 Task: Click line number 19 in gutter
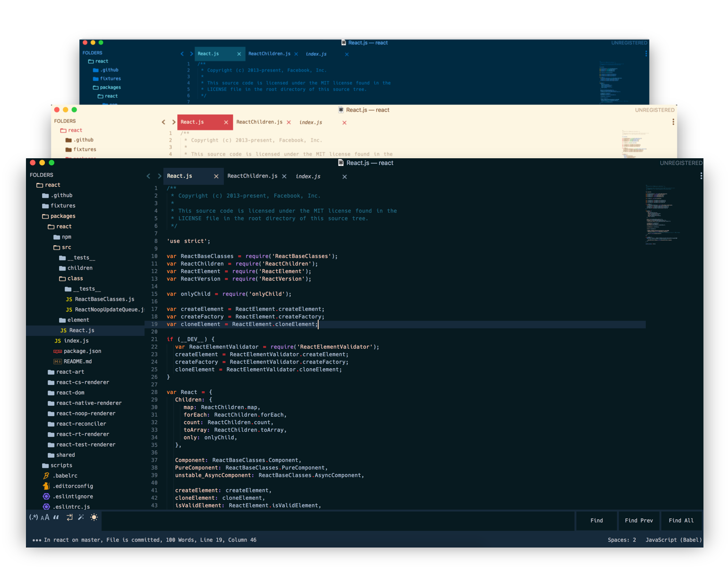[154, 325]
